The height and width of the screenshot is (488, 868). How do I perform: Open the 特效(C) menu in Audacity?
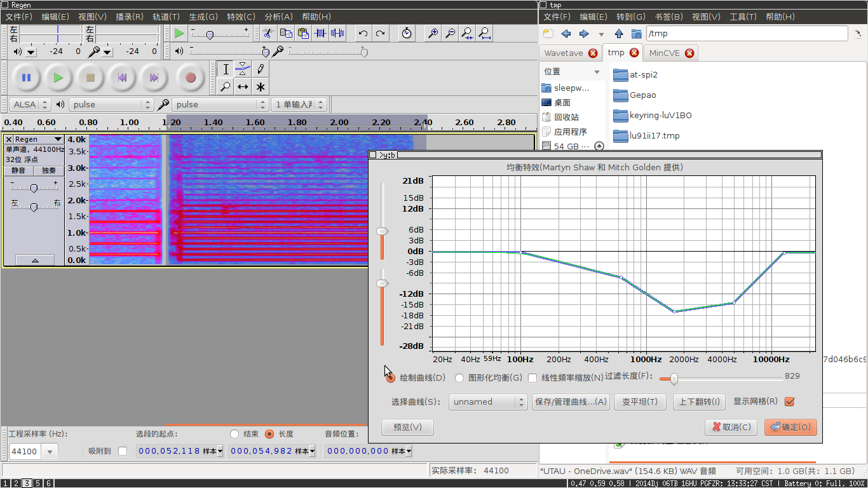click(x=241, y=17)
